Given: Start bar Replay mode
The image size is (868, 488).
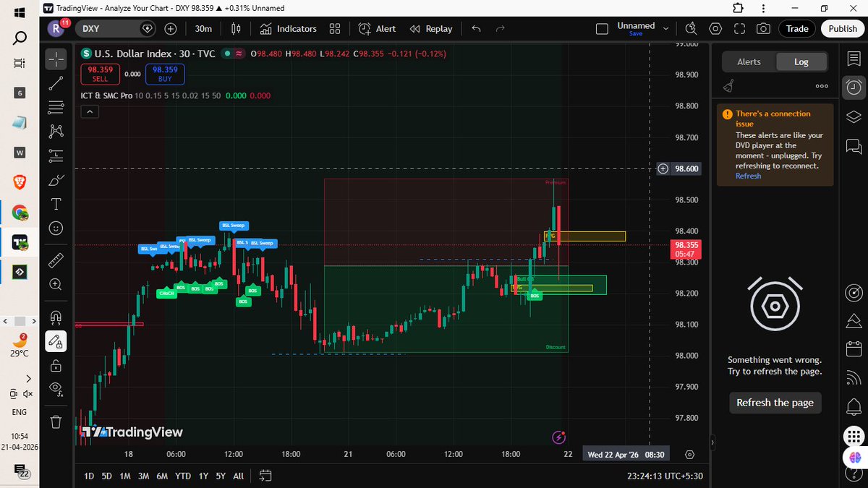Looking at the screenshot, I should point(430,29).
